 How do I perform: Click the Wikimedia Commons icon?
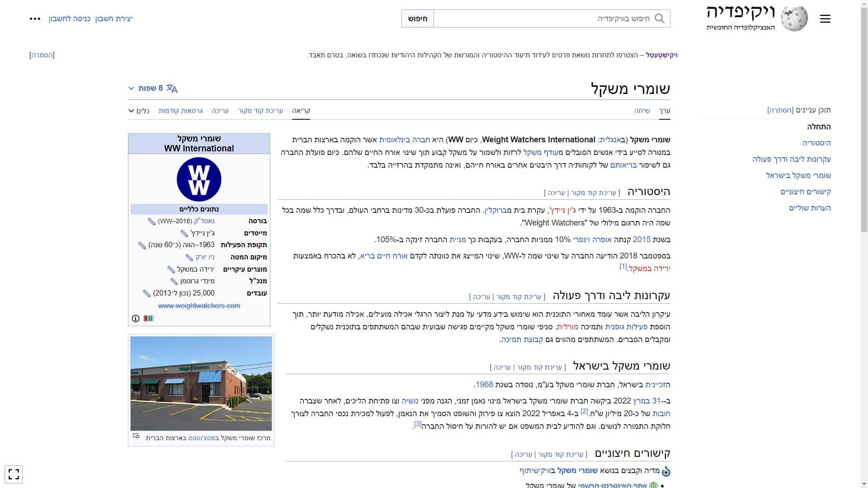pyautogui.click(x=666, y=471)
